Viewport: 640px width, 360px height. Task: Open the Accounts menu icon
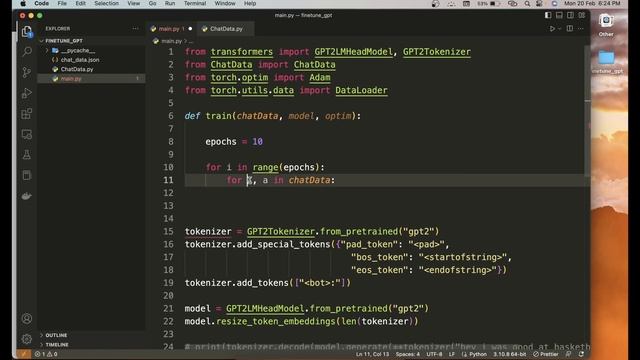(27, 318)
